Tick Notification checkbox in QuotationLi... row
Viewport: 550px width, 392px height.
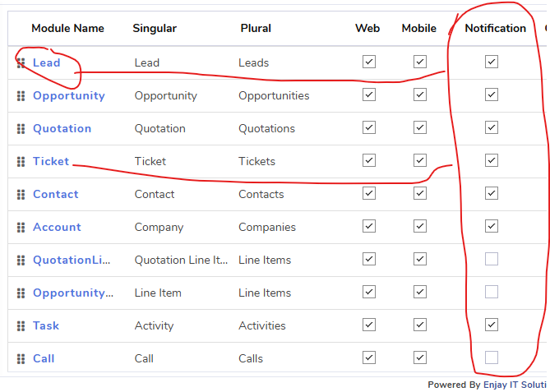pos(492,259)
